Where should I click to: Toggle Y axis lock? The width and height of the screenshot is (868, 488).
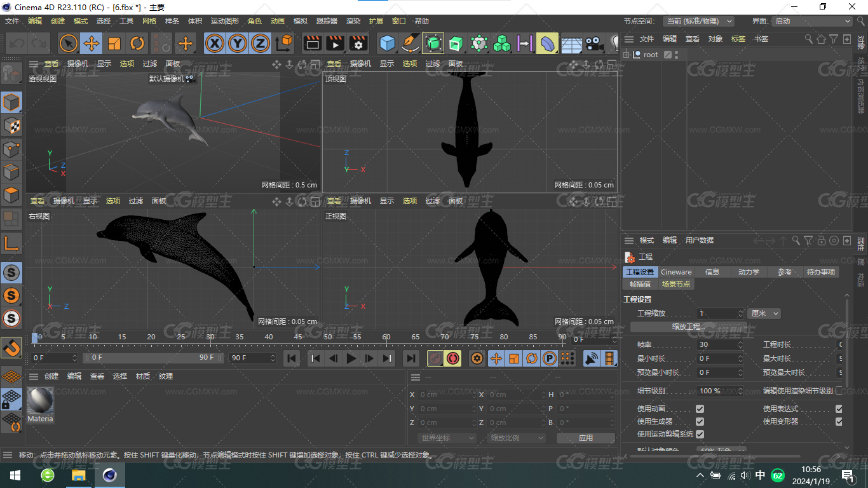(x=238, y=43)
